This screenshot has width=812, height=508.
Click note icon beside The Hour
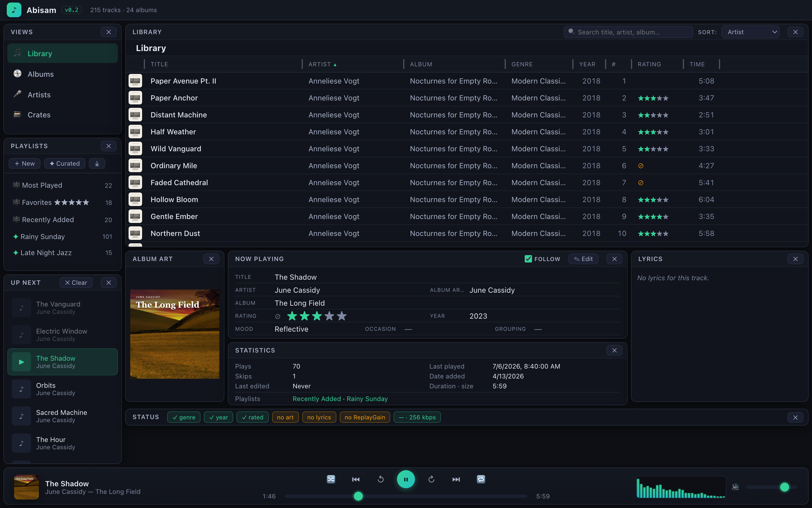tap(21, 443)
